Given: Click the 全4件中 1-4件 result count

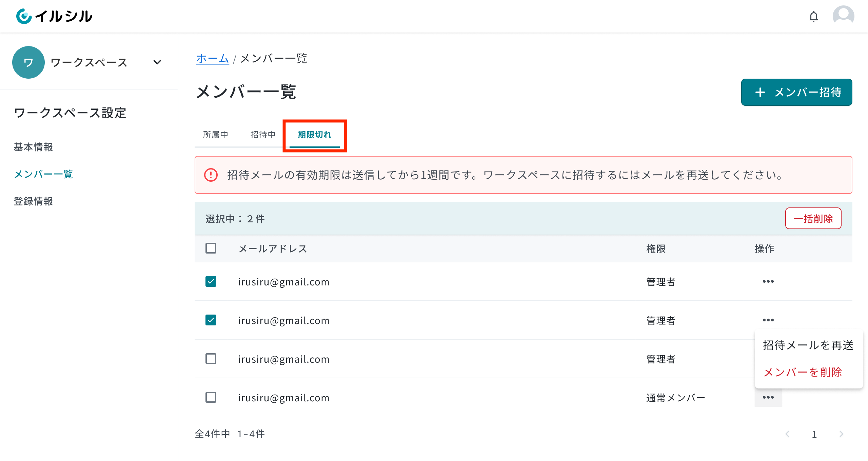Looking at the screenshot, I should [x=230, y=434].
